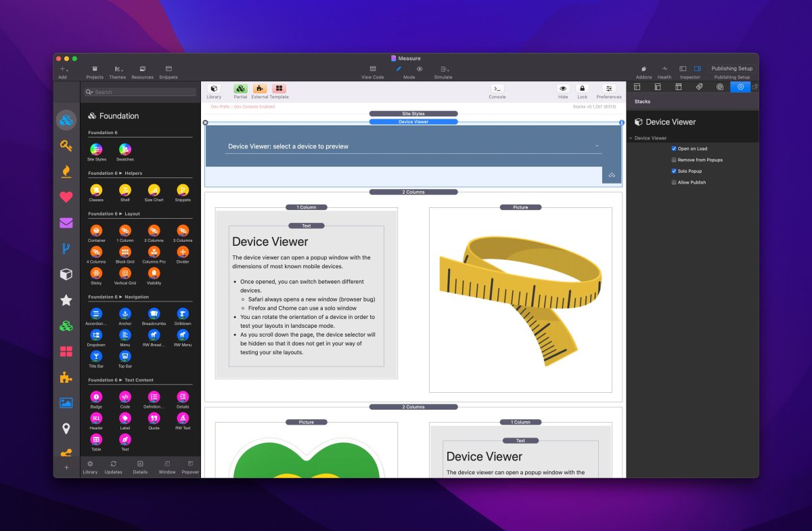The width and height of the screenshot is (812, 531).
Task: Open the key icon library group
Action: click(x=66, y=146)
